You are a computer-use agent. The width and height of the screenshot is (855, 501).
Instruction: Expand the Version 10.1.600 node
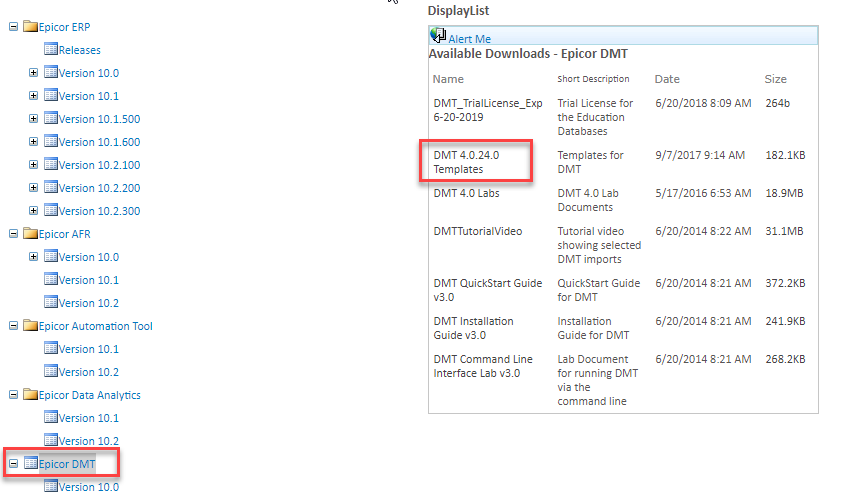(33, 142)
